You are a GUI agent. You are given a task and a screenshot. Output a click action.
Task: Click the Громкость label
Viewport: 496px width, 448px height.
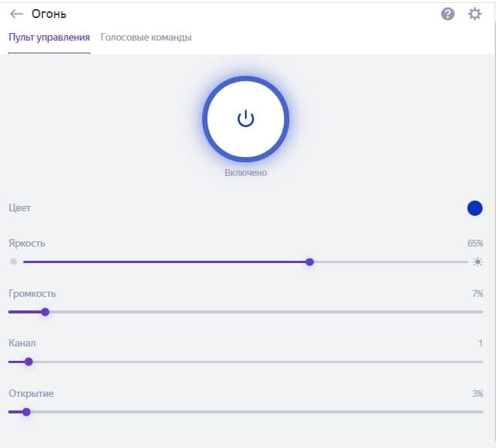32,294
